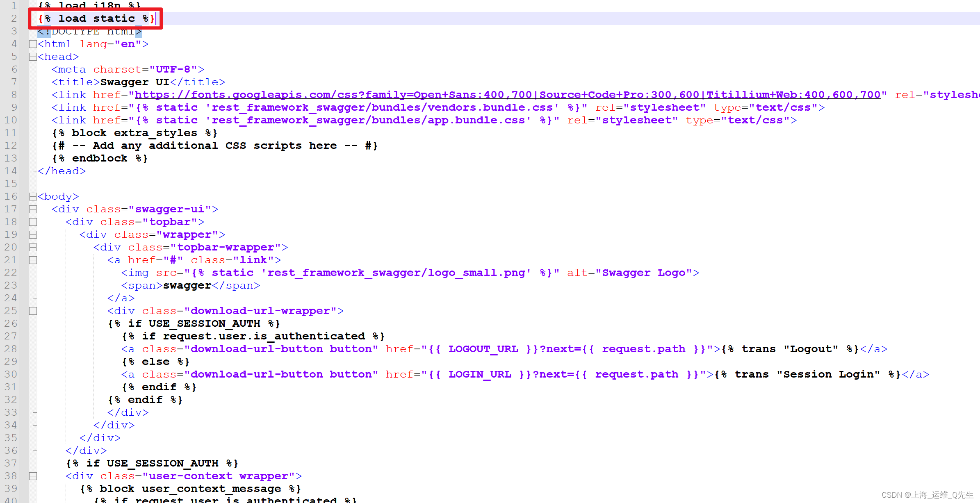
Task: Collapse the head tag fold marker
Action: click(33, 57)
